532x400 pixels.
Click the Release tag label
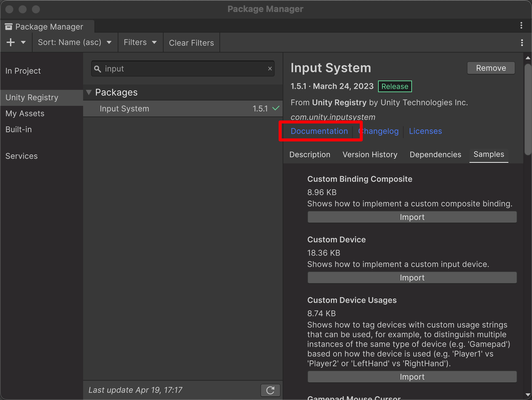click(x=395, y=87)
